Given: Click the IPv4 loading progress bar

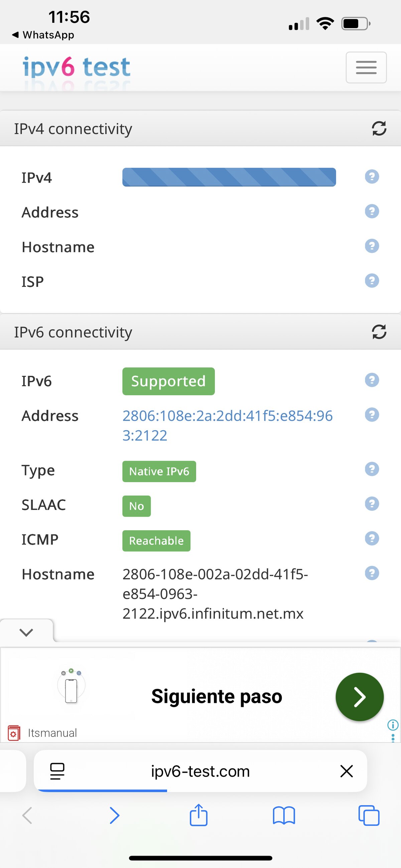Looking at the screenshot, I should 229,177.
